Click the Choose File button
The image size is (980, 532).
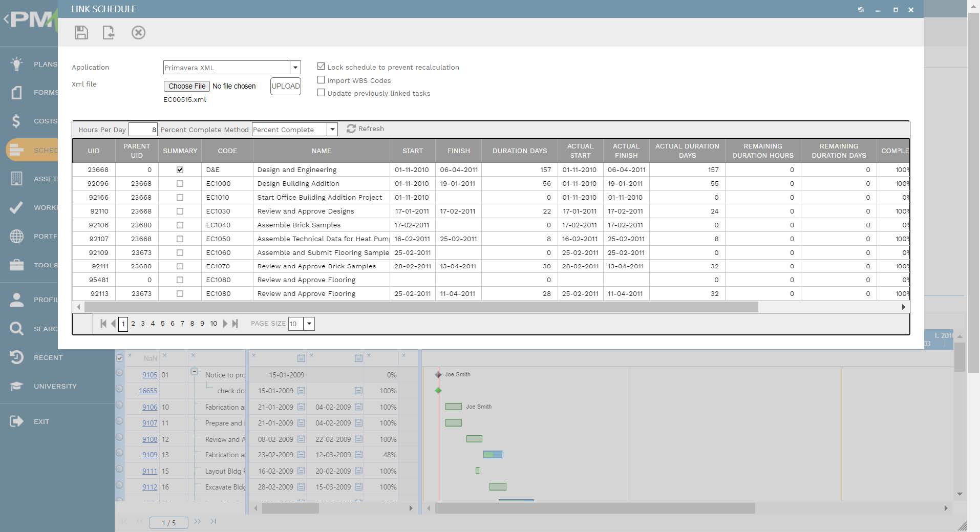click(187, 86)
